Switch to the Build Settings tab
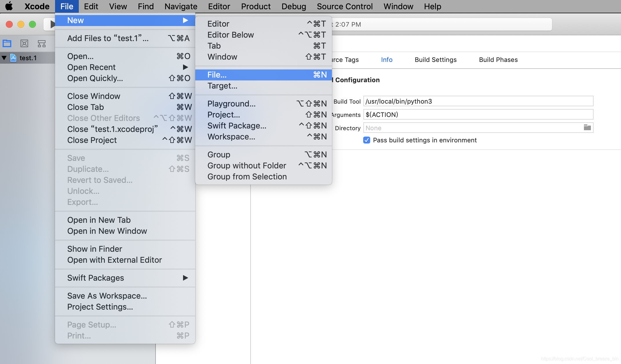Screen dimensions: 621x364 436,60
